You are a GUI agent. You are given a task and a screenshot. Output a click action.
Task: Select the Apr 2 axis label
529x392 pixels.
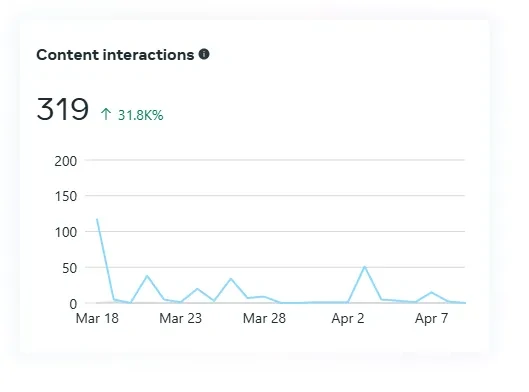point(348,318)
